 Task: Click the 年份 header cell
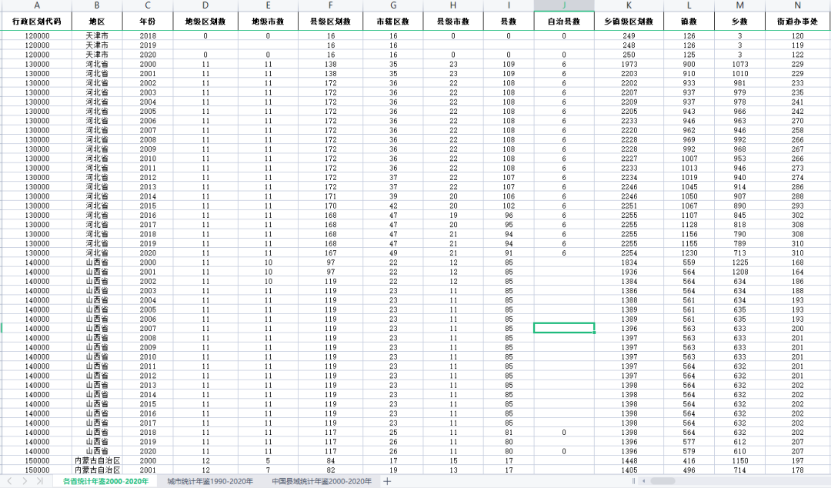coord(148,21)
